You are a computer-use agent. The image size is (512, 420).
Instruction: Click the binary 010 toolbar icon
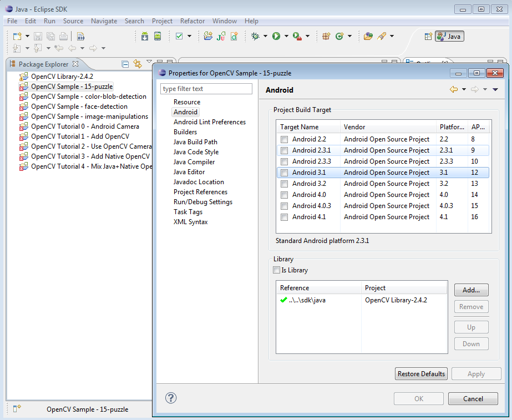80,36
